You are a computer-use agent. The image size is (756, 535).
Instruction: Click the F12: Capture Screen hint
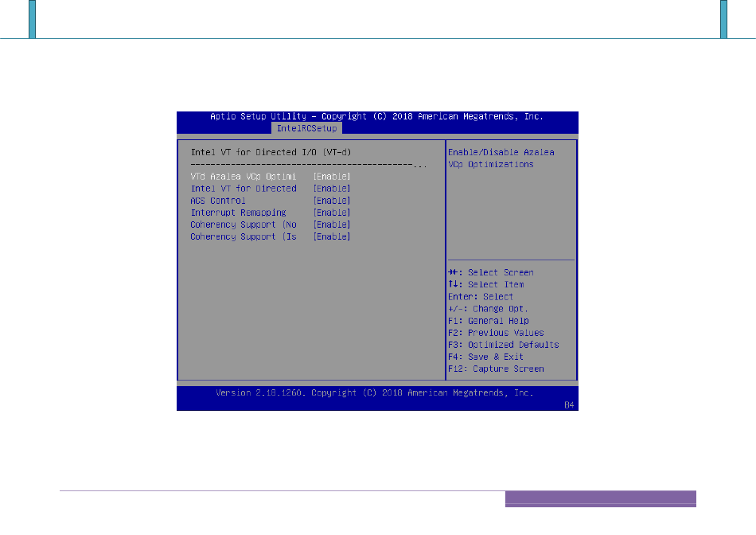coord(496,369)
